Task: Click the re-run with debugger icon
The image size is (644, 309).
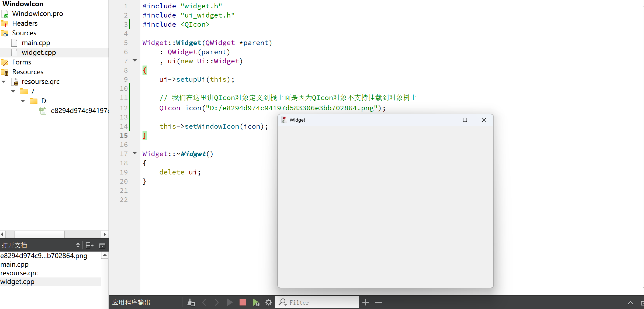Action: coord(256,302)
